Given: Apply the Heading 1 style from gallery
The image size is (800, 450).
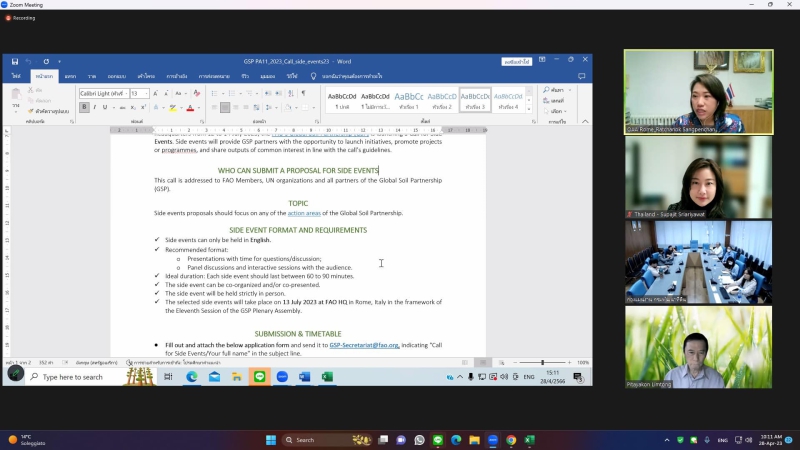Looking at the screenshot, I should point(409,101).
